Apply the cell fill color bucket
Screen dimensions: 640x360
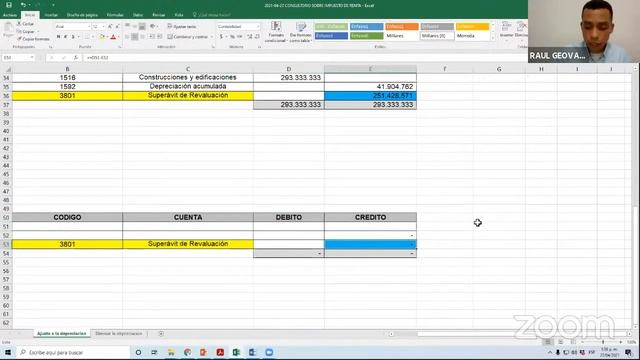[102, 37]
